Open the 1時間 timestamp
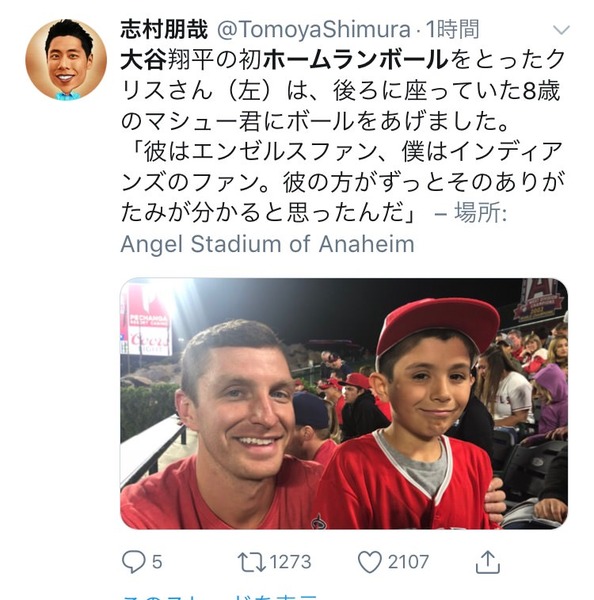594x600 pixels. coord(452,29)
